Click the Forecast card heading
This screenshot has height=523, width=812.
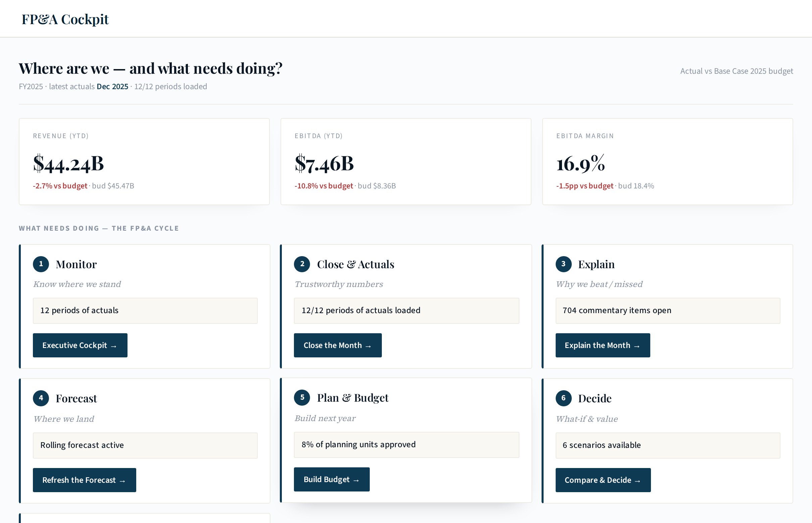click(x=76, y=398)
